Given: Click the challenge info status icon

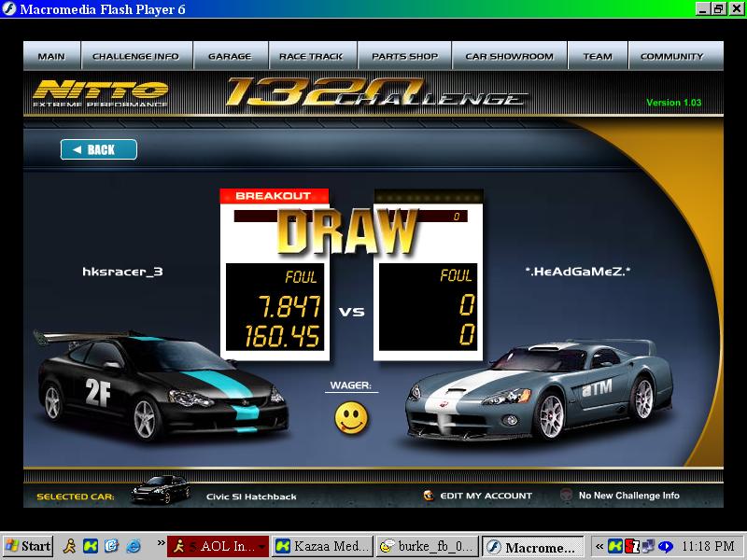Looking at the screenshot, I should click(x=566, y=496).
